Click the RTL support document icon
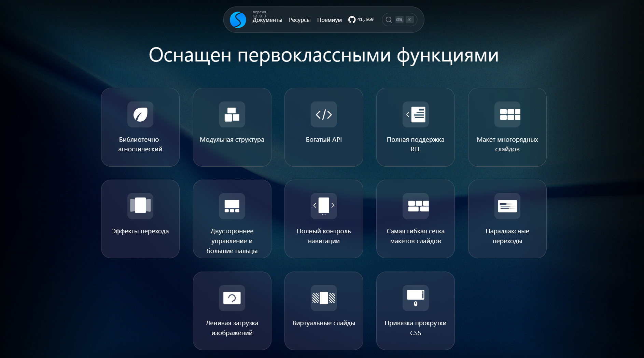 [416, 114]
